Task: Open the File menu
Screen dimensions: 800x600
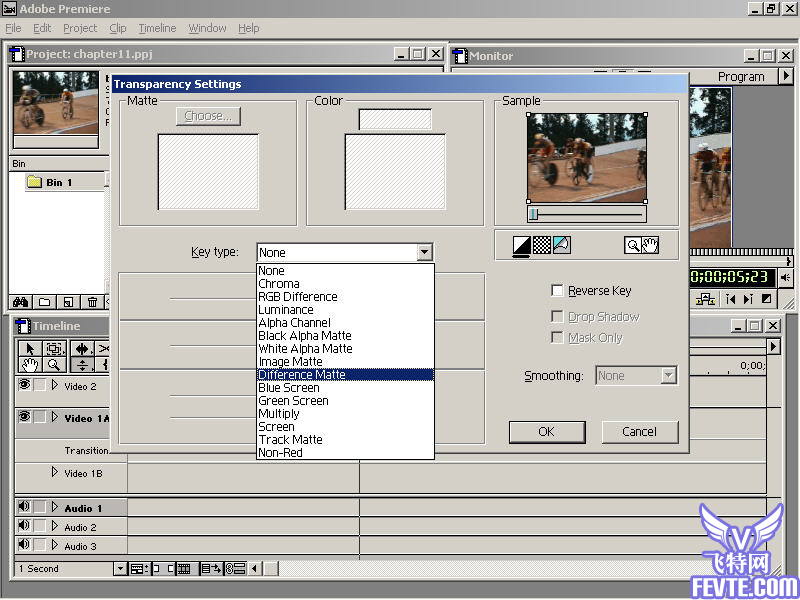Action: (x=13, y=28)
